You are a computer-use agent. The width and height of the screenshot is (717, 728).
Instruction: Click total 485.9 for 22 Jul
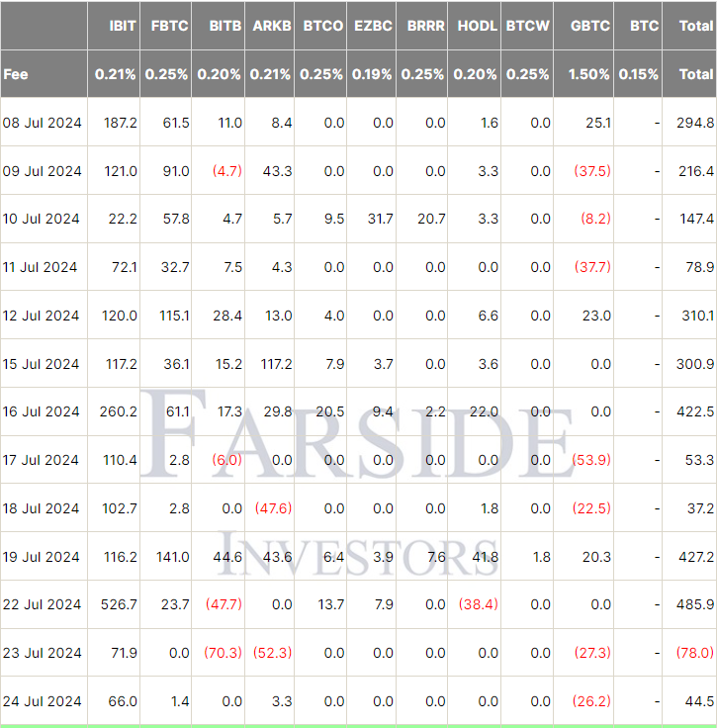(x=695, y=604)
